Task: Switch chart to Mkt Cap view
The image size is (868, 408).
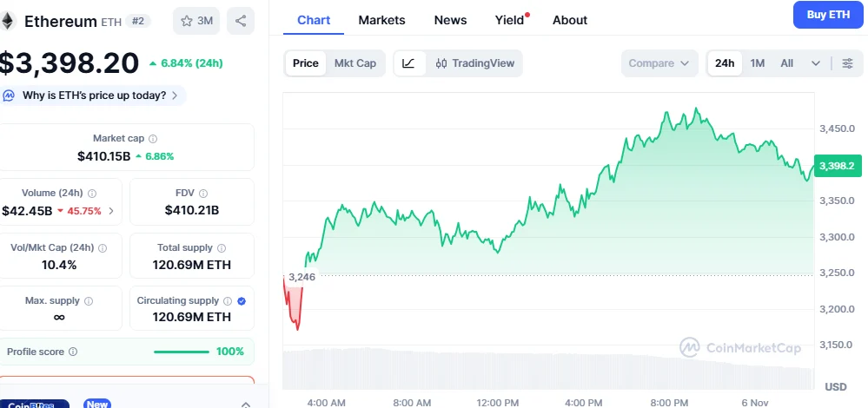Action: tap(354, 63)
